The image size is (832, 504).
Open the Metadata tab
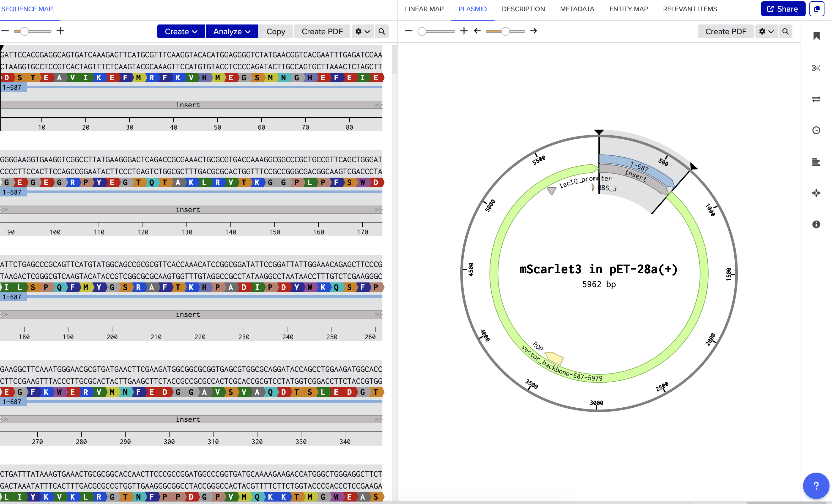[577, 9]
